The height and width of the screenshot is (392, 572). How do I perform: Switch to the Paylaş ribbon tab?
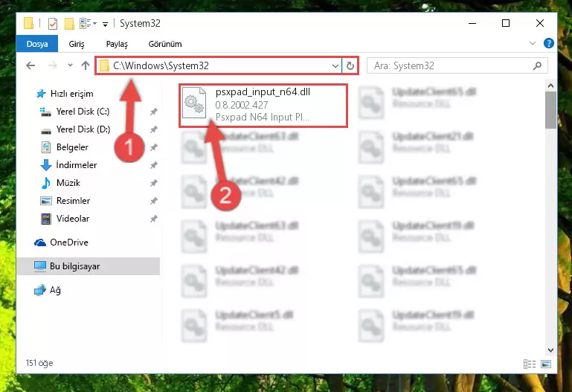[x=117, y=44]
